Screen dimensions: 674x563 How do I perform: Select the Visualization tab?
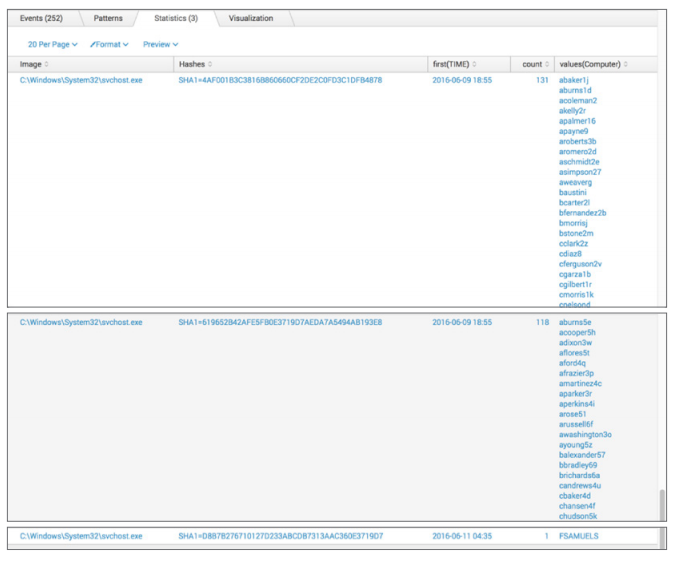251,18
